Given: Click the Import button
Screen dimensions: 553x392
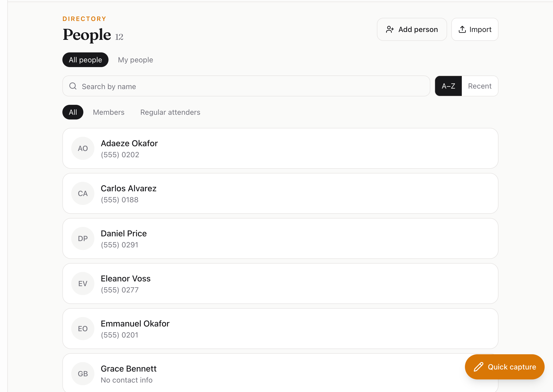Looking at the screenshot, I should tap(475, 29).
